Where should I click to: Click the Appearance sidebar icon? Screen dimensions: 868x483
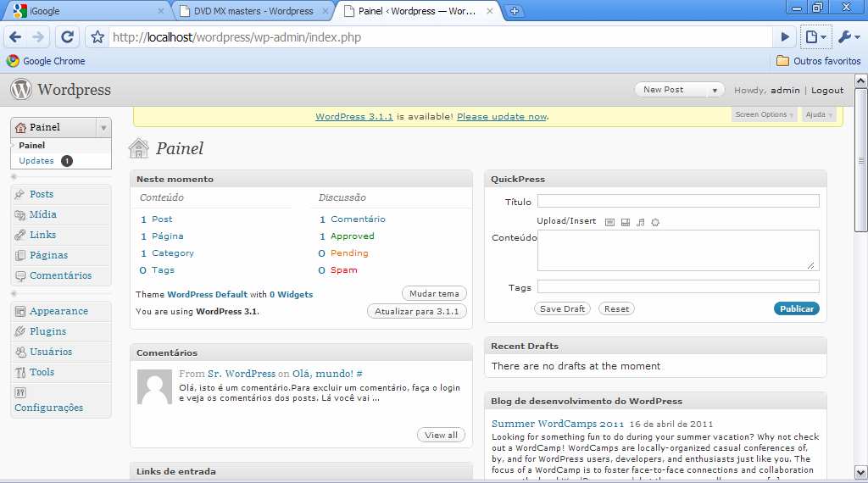click(x=20, y=312)
